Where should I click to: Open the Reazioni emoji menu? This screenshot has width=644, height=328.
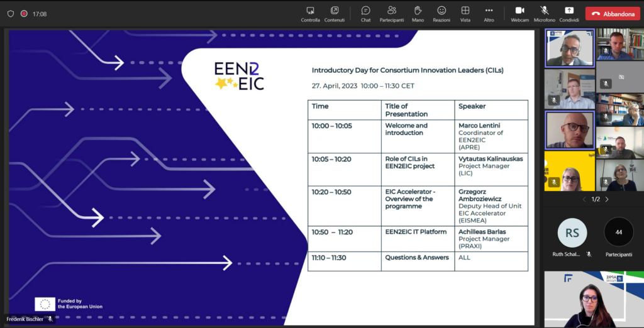pos(441,14)
